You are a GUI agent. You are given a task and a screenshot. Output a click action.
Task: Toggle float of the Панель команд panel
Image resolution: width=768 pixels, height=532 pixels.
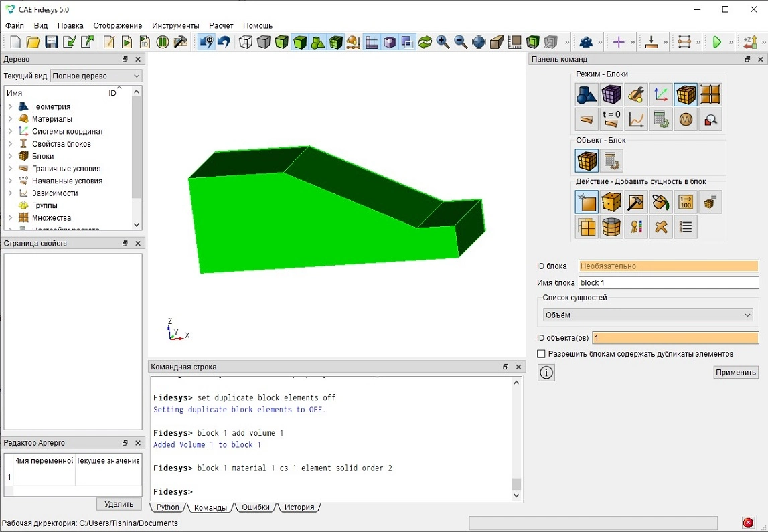(x=747, y=59)
